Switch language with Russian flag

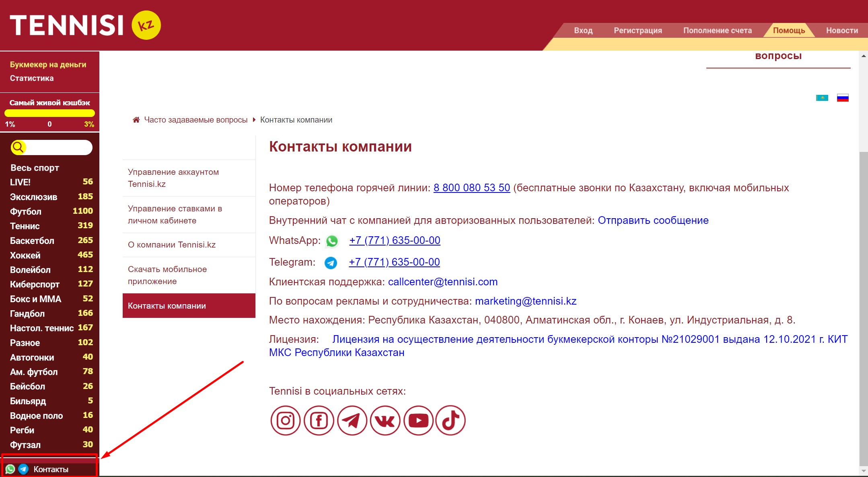click(x=843, y=98)
